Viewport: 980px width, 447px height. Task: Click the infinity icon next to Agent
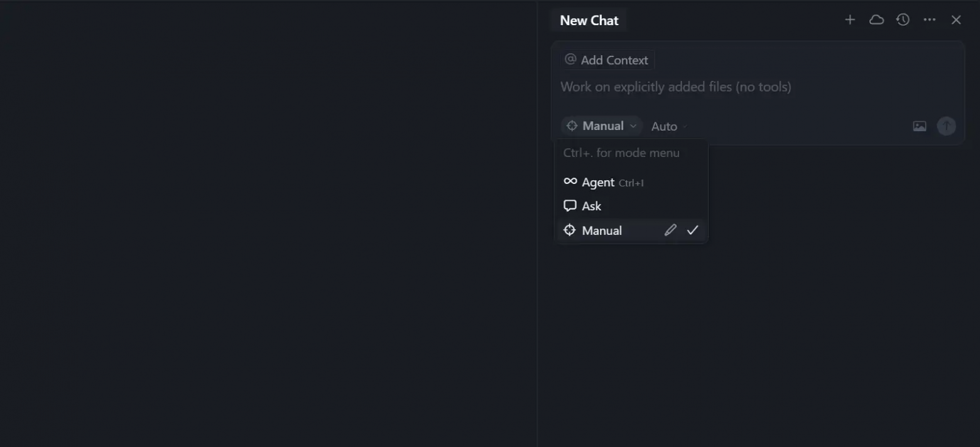(x=570, y=181)
